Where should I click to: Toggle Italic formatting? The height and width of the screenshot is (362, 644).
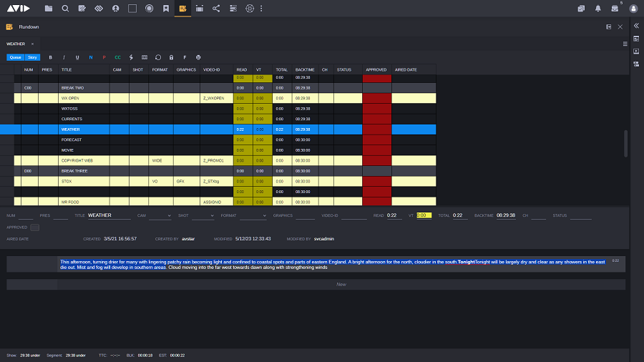[64, 57]
